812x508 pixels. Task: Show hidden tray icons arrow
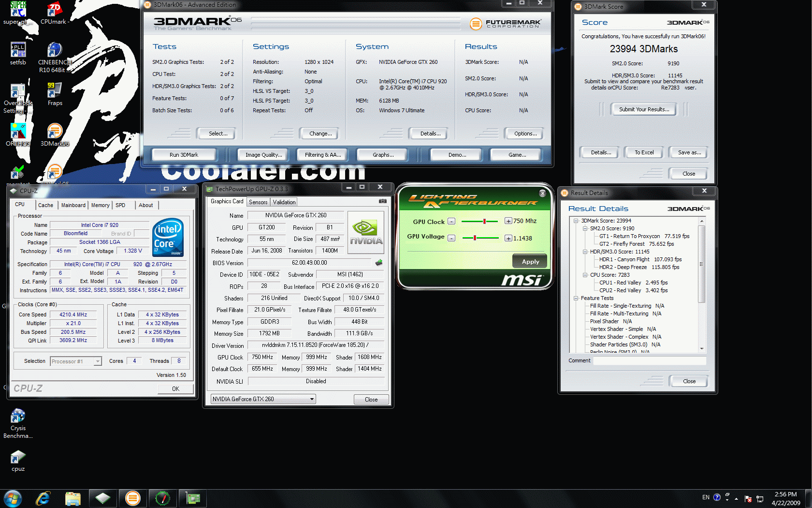coord(736,498)
